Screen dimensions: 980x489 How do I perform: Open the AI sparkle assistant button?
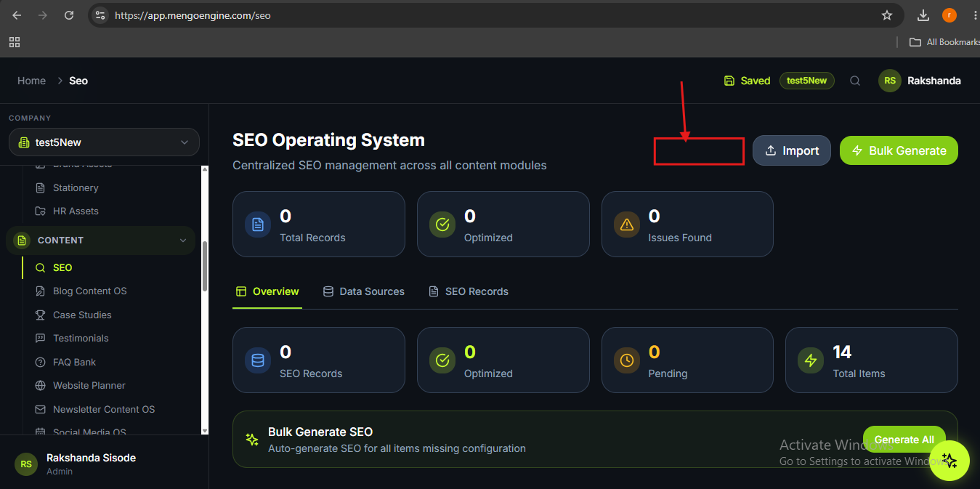tap(949, 461)
